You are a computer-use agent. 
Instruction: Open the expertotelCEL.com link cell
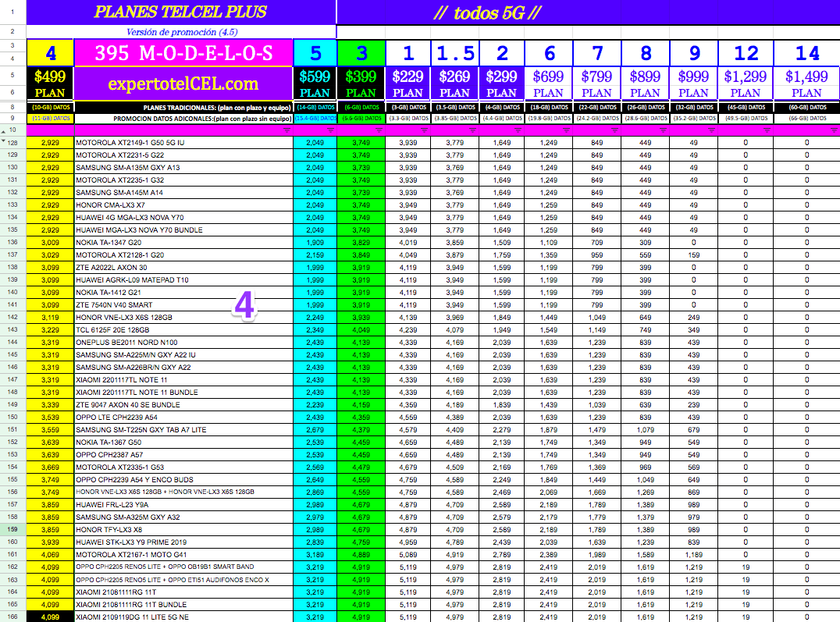(x=183, y=84)
